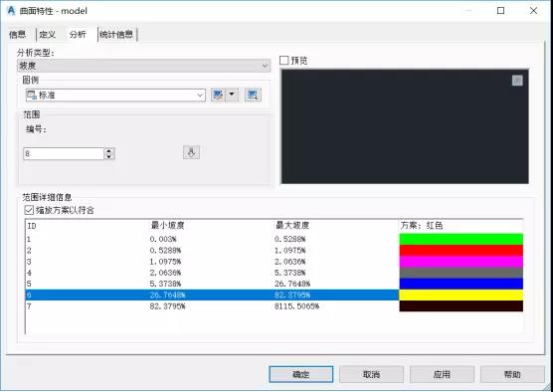
Task: Click the legend style pick-from-drawing icon
Action: click(253, 95)
